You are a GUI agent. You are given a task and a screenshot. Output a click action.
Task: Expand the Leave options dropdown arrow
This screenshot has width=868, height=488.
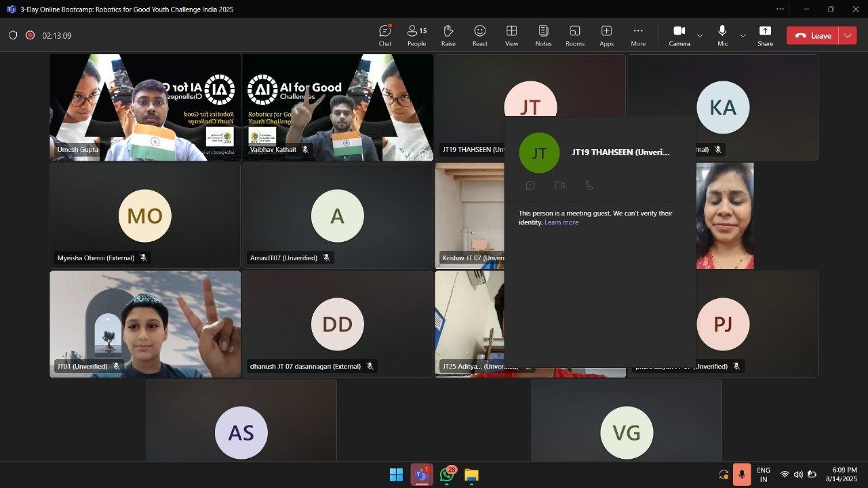coord(848,36)
